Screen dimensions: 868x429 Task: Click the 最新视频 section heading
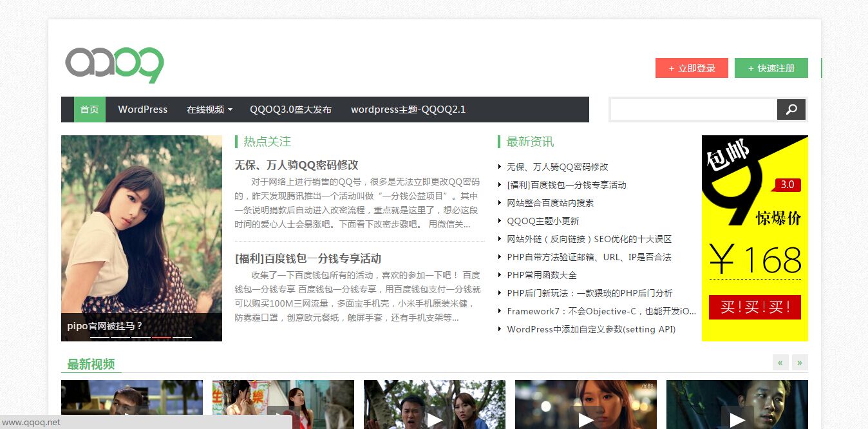click(91, 364)
